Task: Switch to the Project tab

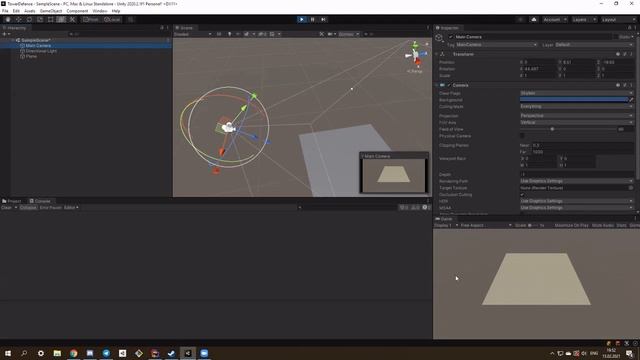Action: [12, 201]
